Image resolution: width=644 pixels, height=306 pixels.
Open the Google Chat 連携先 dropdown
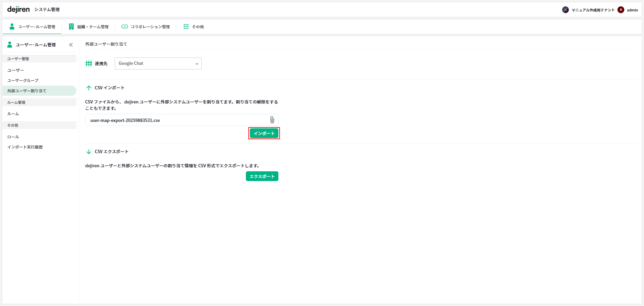158,63
